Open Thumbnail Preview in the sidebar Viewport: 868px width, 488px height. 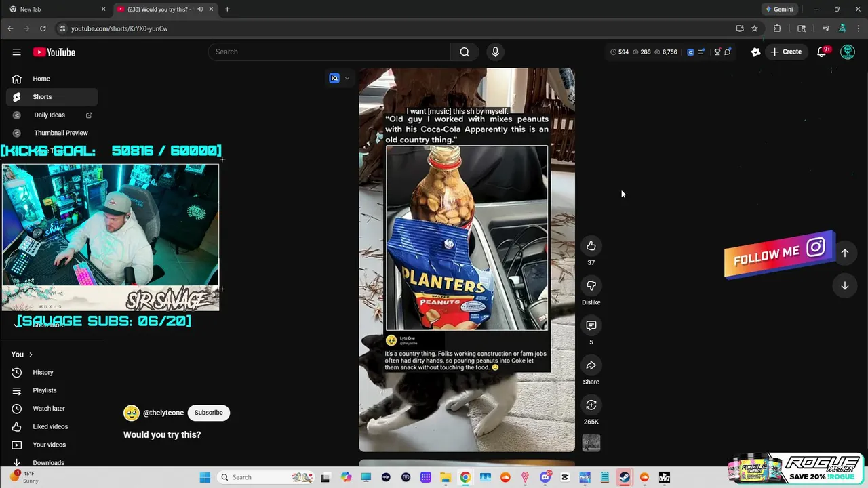coord(52,133)
